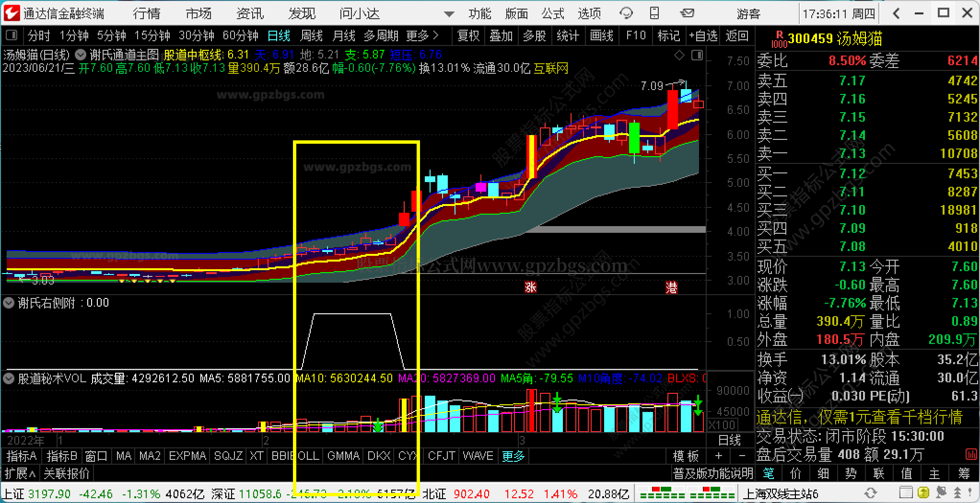Open the 资讯 menu
Screen dimensions: 980x503
[250, 13]
